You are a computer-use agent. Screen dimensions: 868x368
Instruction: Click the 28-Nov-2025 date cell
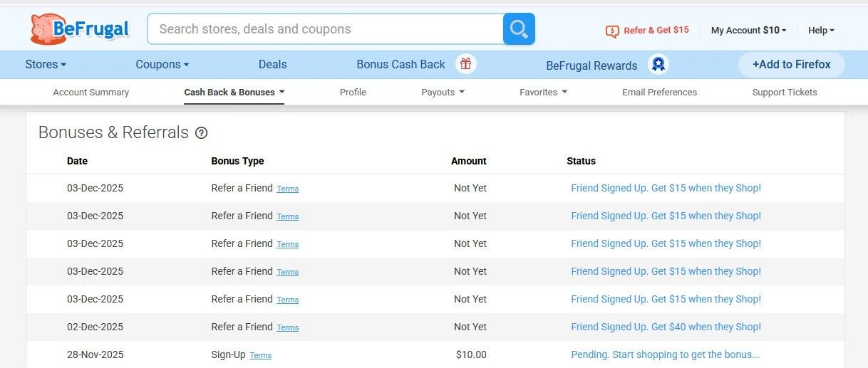tap(95, 354)
